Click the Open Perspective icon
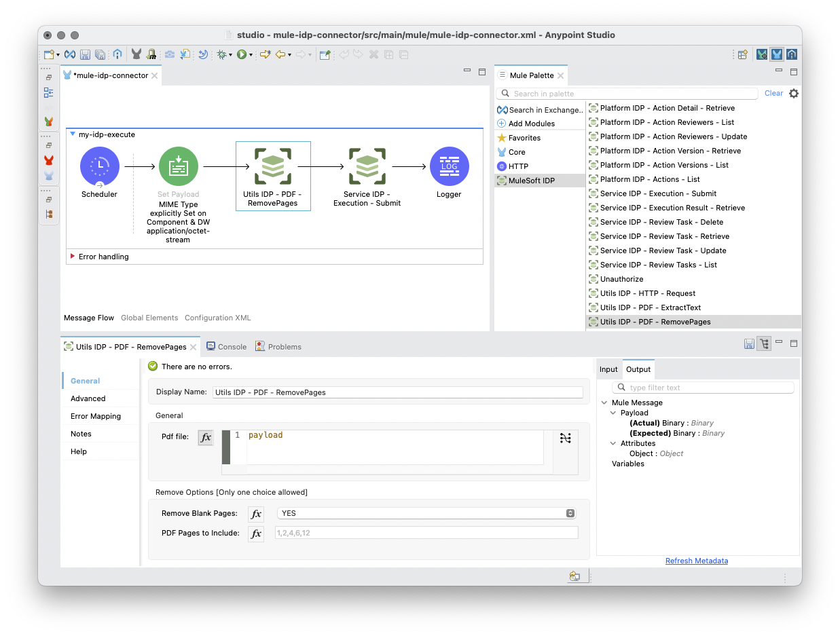 click(x=743, y=54)
